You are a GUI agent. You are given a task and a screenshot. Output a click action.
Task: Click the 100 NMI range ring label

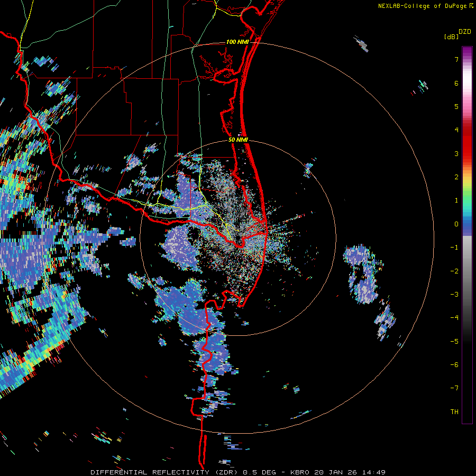click(x=237, y=42)
